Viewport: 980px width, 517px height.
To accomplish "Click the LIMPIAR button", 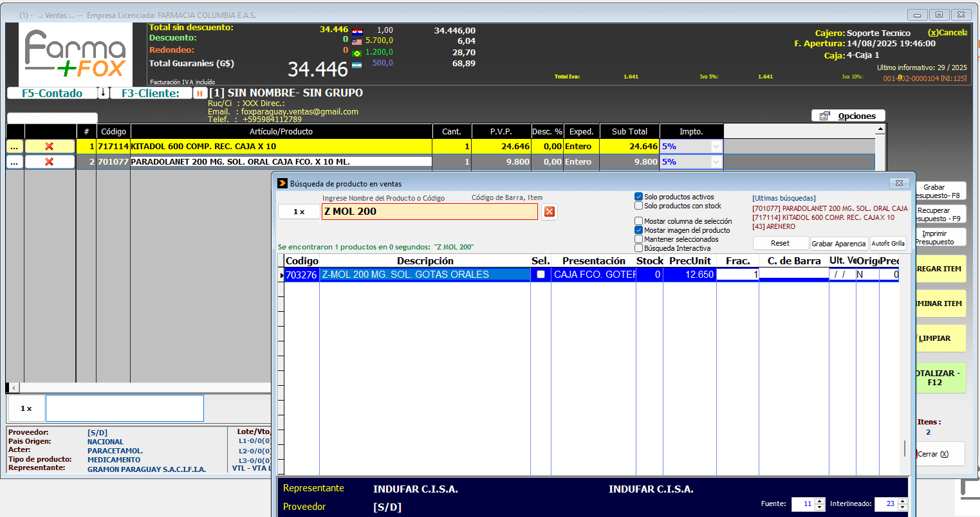I will click(x=940, y=338).
